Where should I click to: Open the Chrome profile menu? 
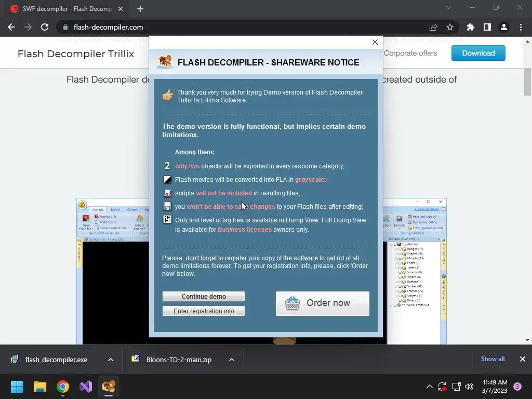(504, 27)
